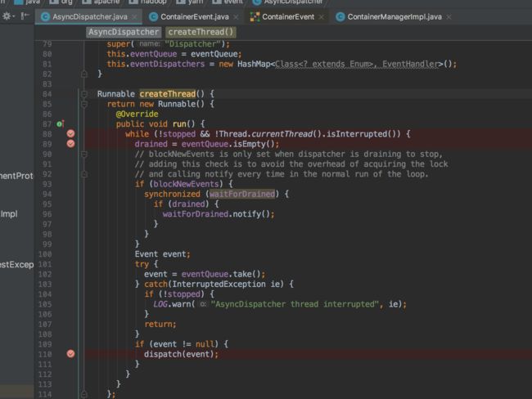Click waitForDrained.notify() on line 96

[216, 214]
